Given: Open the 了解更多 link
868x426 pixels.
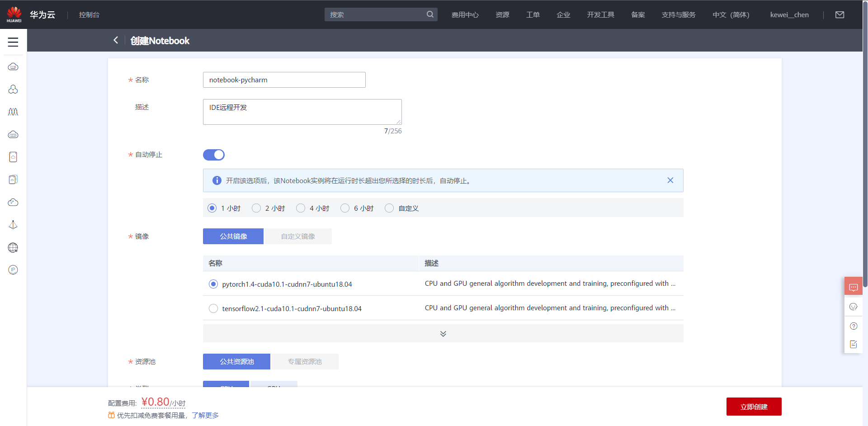Looking at the screenshot, I should click(x=205, y=415).
